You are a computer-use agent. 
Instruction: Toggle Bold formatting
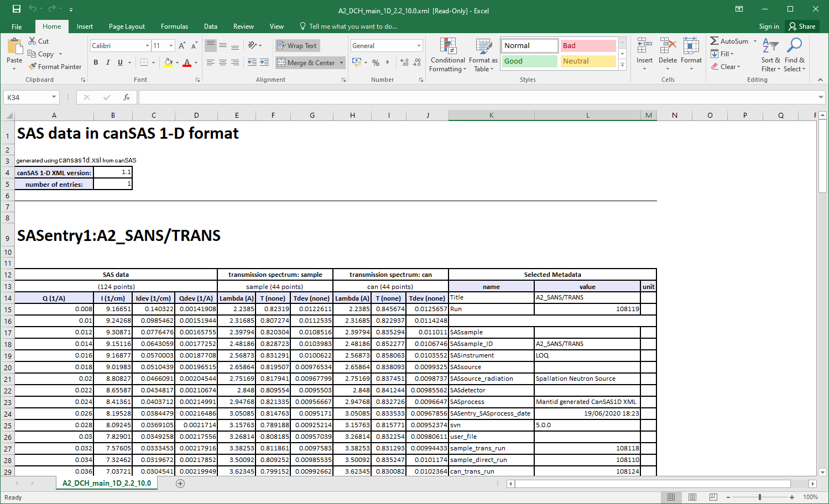96,62
